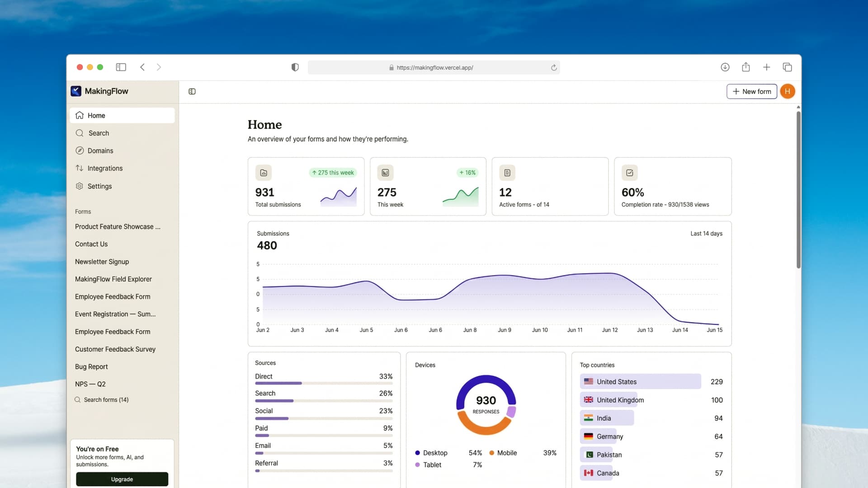This screenshot has width=868, height=488.
Task: Click the Total submissions card icon
Action: click(264, 173)
